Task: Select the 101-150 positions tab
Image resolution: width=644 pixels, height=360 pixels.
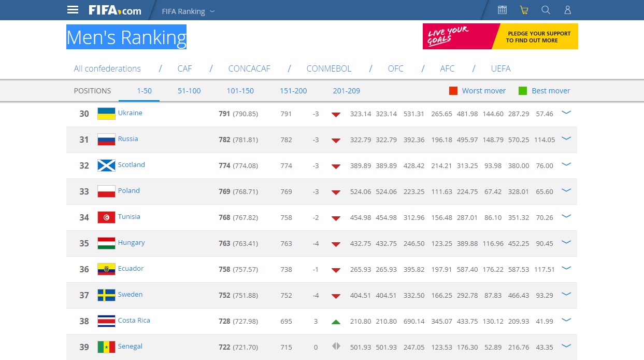Action: (240, 91)
